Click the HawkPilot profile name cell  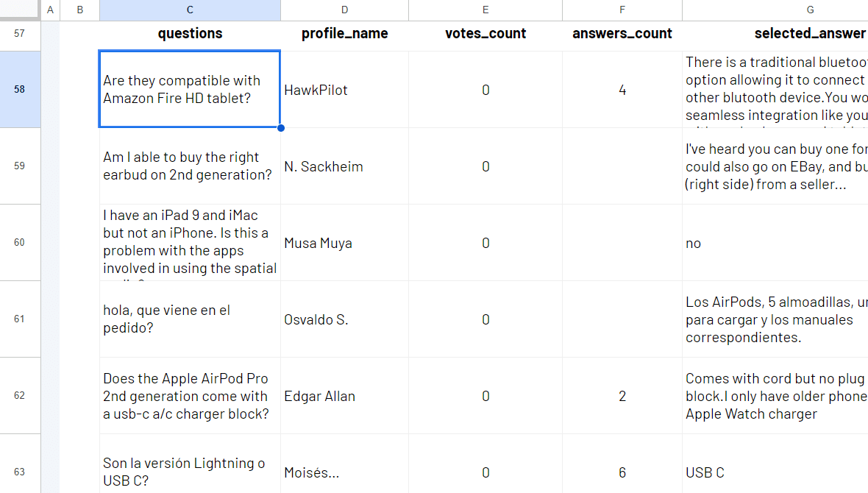point(344,90)
